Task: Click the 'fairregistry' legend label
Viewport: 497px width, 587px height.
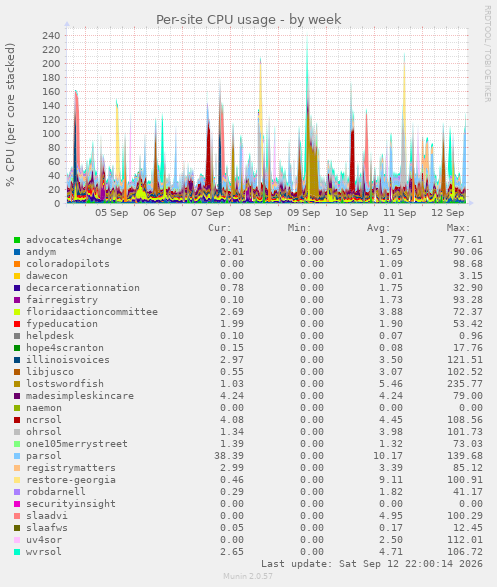Action: (x=62, y=300)
